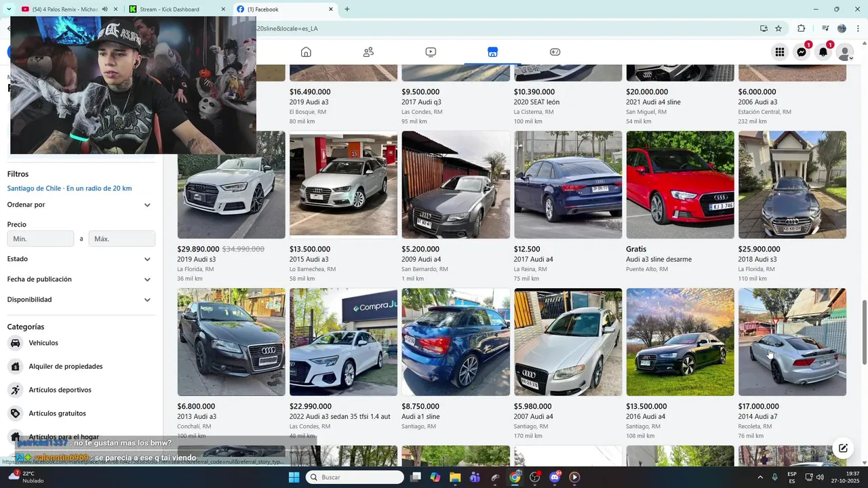Open the 2015 Audi a3 listing photo
This screenshot has width=868, height=488.
tap(343, 185)
